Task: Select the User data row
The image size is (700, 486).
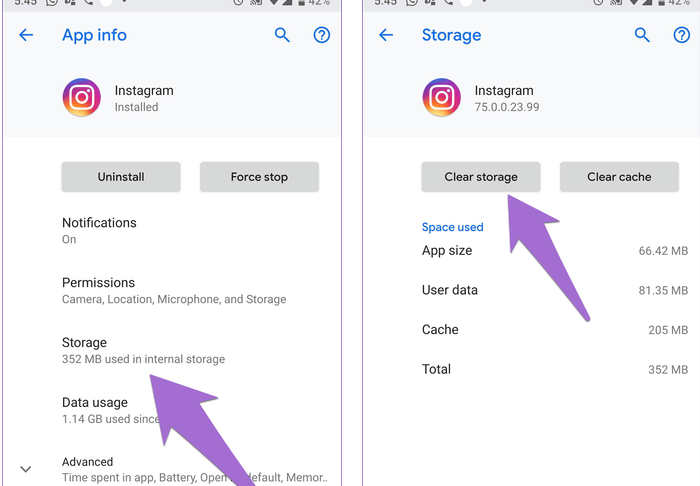Action: [x=554, y=290]
